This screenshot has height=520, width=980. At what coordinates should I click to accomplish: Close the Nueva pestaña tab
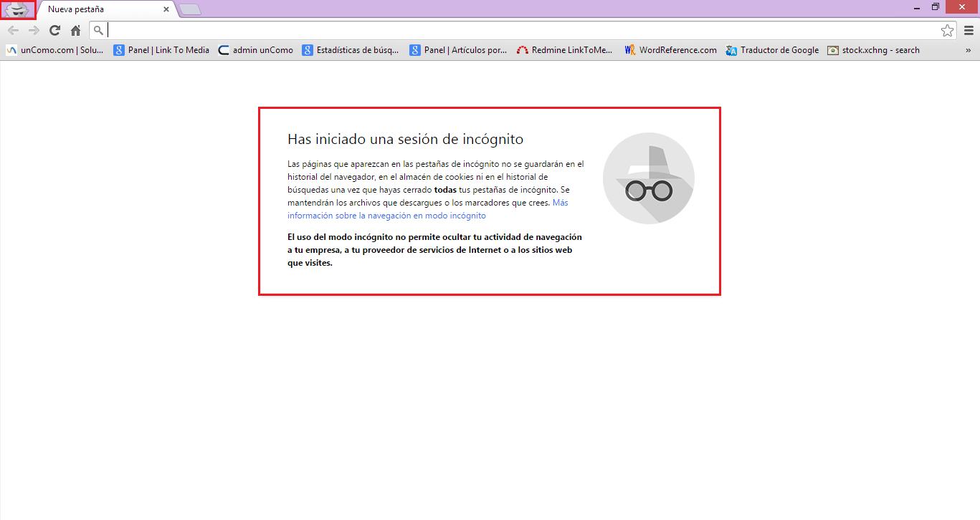[x=166, y=9]
